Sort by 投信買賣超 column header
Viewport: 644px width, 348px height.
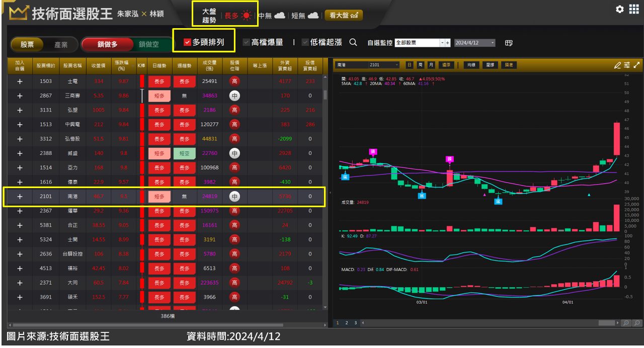pyautogui.click(x=310, y=65)
